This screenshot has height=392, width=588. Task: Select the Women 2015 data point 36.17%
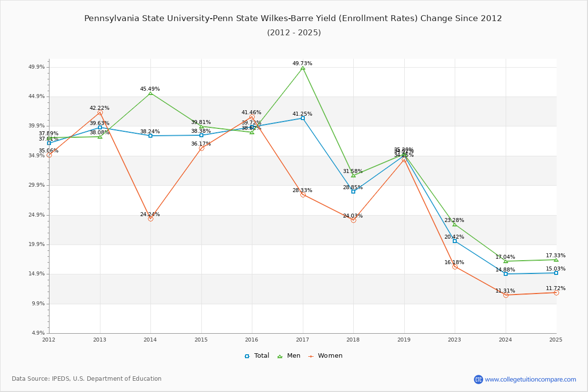(201, 148)
